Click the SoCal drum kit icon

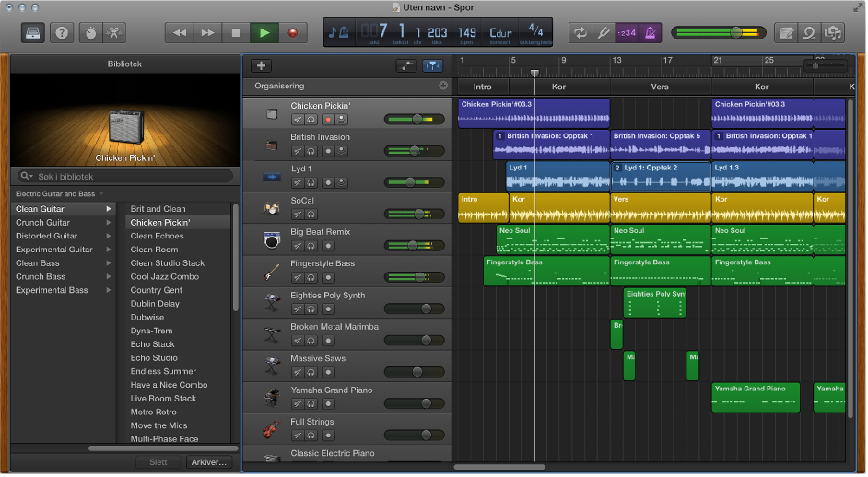click(x=271, y=208)
